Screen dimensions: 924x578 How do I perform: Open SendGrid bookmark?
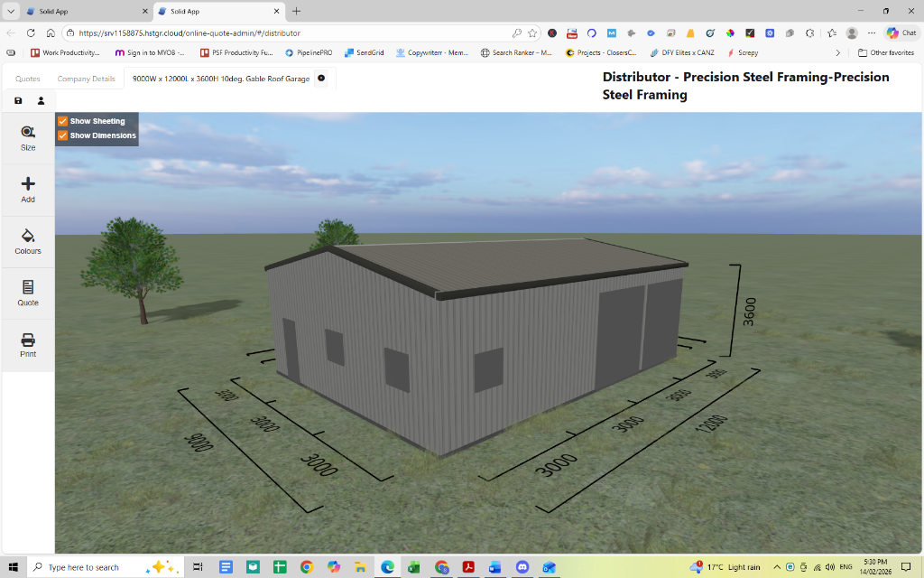point(365,52)
